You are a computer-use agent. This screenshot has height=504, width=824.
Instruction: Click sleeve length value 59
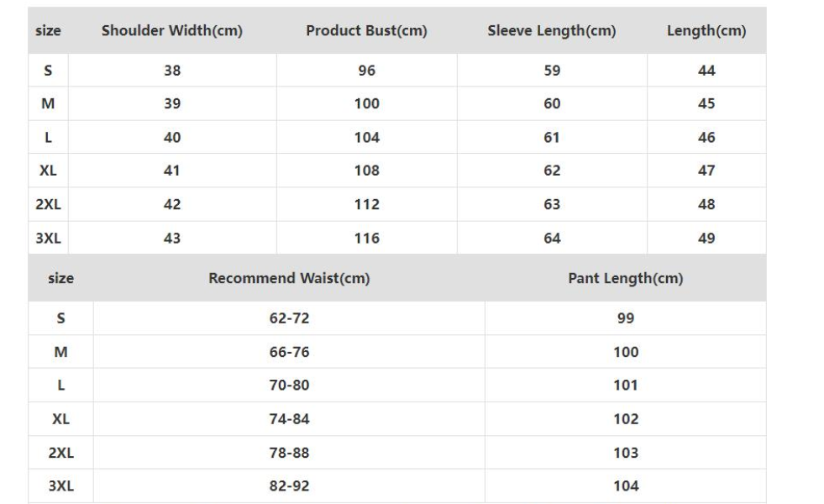pos(551,71)
